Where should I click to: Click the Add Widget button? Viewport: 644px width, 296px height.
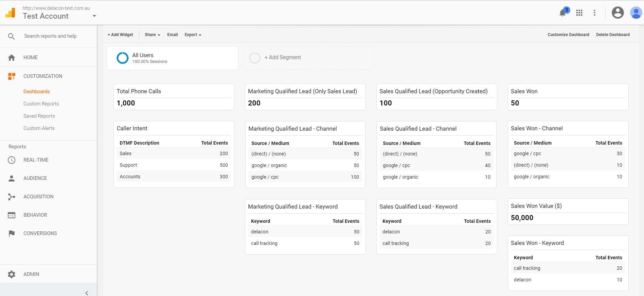pyautogui.click(x=120, y=35)
